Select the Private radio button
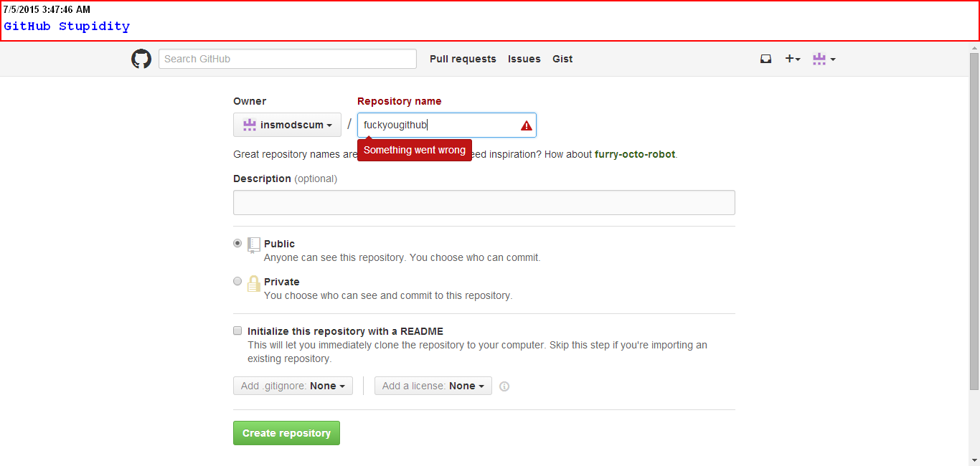The image size is (980, 466). point(237,281)
